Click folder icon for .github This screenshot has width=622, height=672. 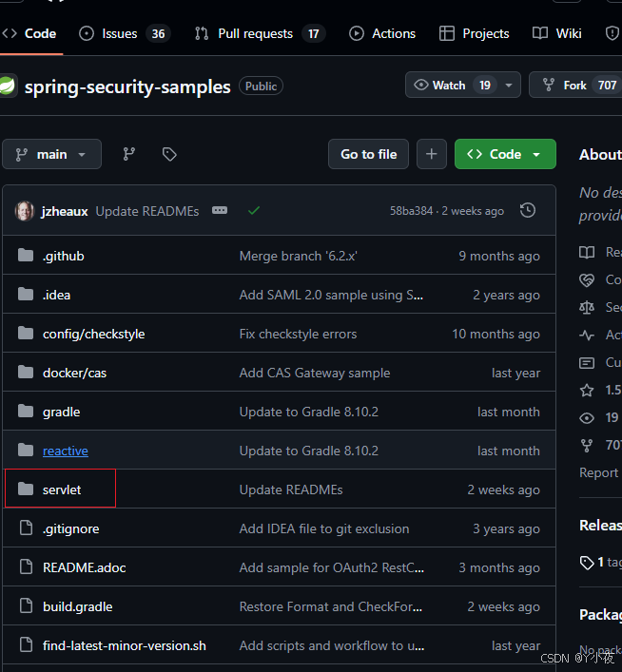tap(26, 256)
